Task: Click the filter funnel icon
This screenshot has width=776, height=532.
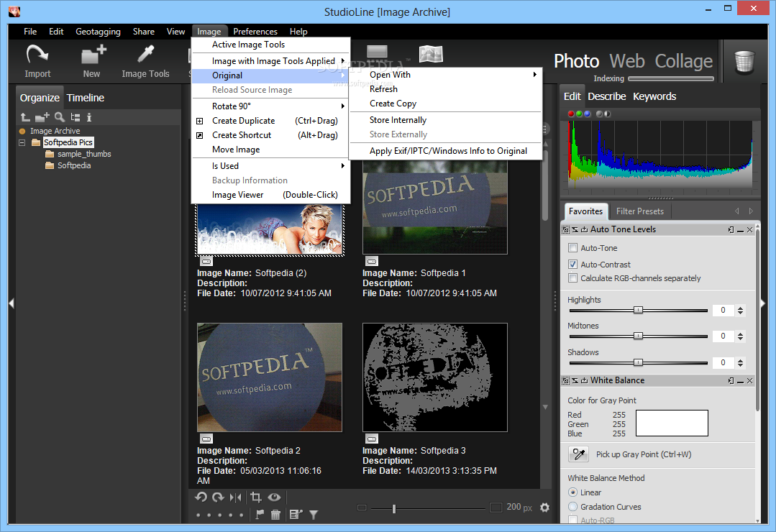Action: point(314,515)
